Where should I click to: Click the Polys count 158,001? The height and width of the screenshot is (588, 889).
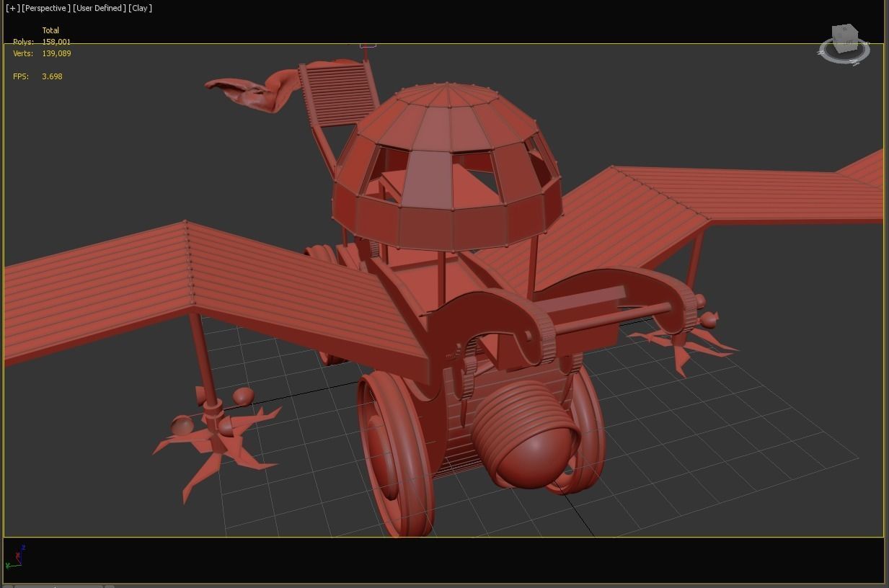[56, 42]
